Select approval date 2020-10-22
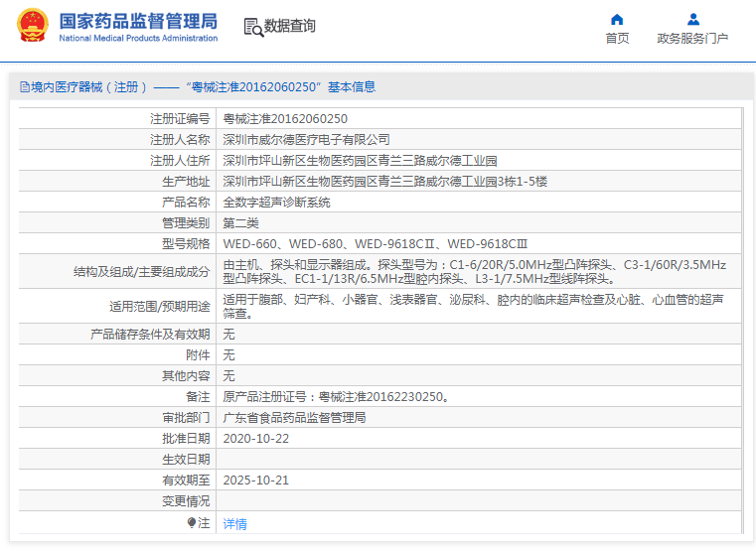 (x=256, y=439)
